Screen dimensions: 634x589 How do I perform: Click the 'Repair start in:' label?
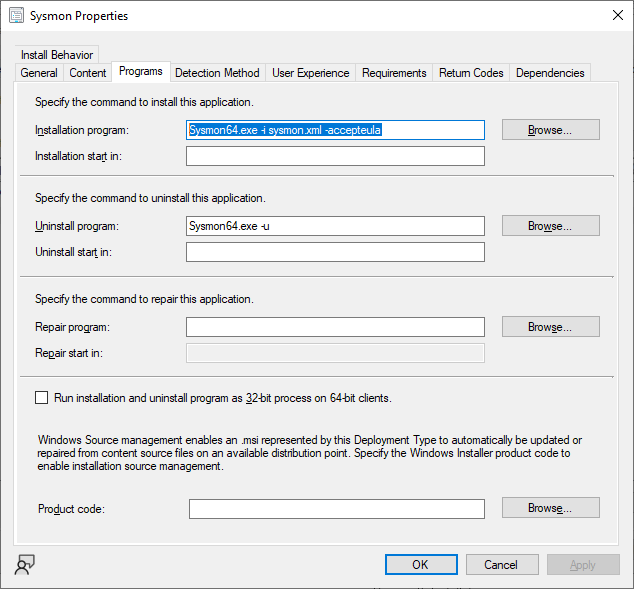click(69, 353)
